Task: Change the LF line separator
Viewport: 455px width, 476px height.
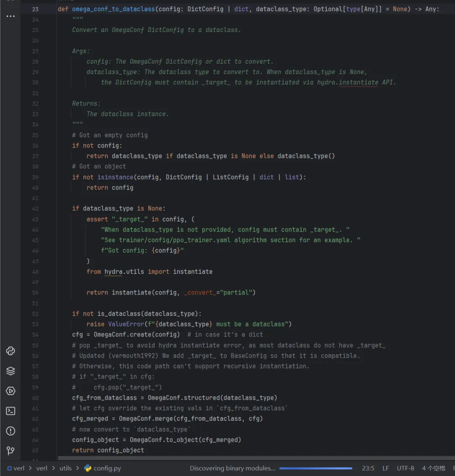Action: pos(385,468)
